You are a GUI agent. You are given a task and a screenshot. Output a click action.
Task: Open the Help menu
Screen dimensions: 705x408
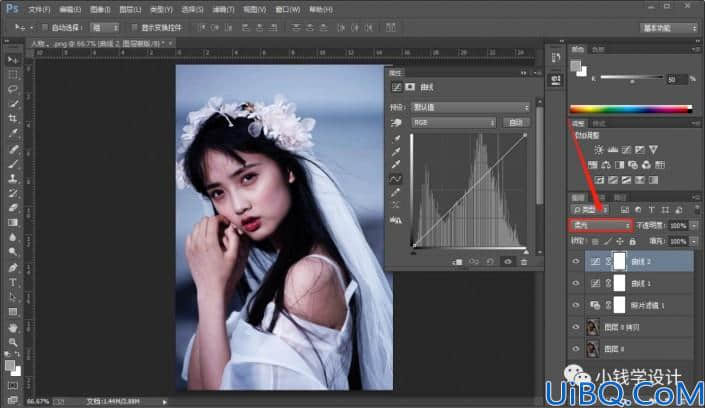coord(321,9)
